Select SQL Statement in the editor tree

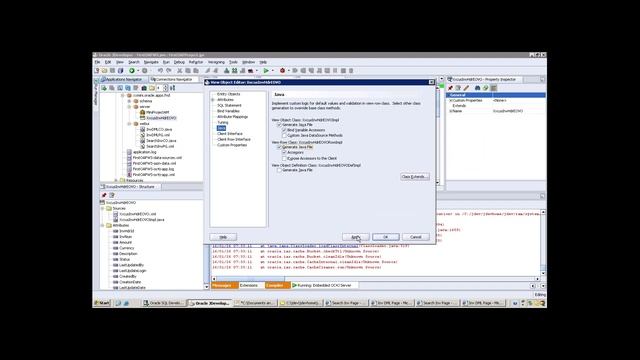click(x=229, y=105)
